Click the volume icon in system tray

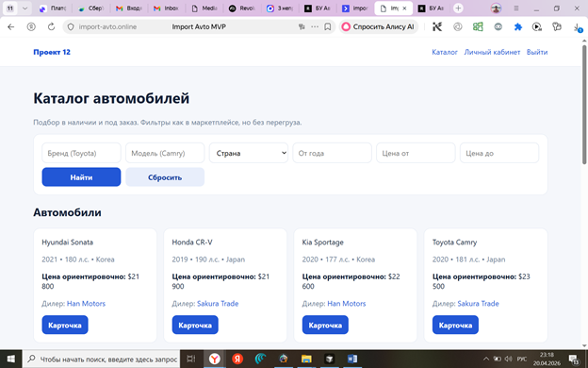point(509,359)
